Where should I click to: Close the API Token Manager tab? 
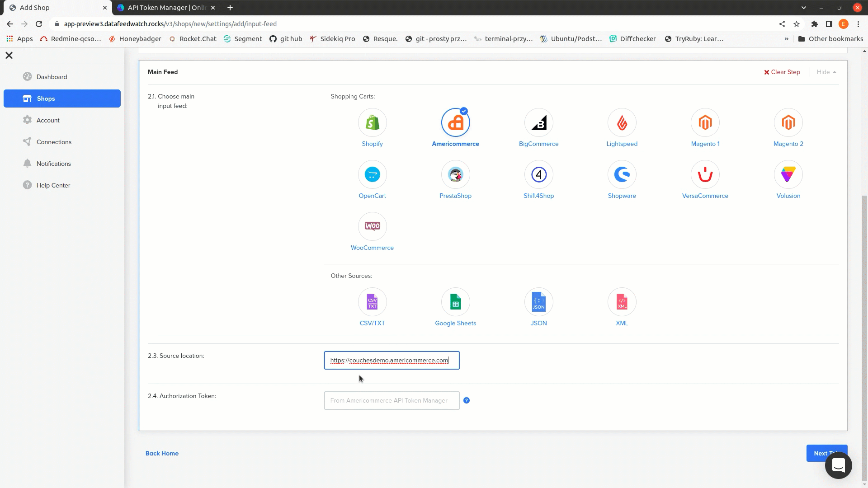[213, 8]
